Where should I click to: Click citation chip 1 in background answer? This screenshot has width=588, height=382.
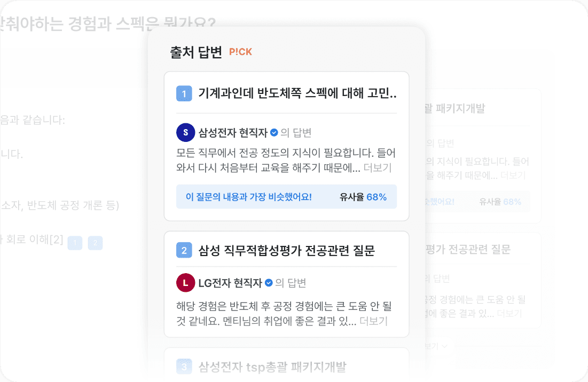tap(75, 243)
